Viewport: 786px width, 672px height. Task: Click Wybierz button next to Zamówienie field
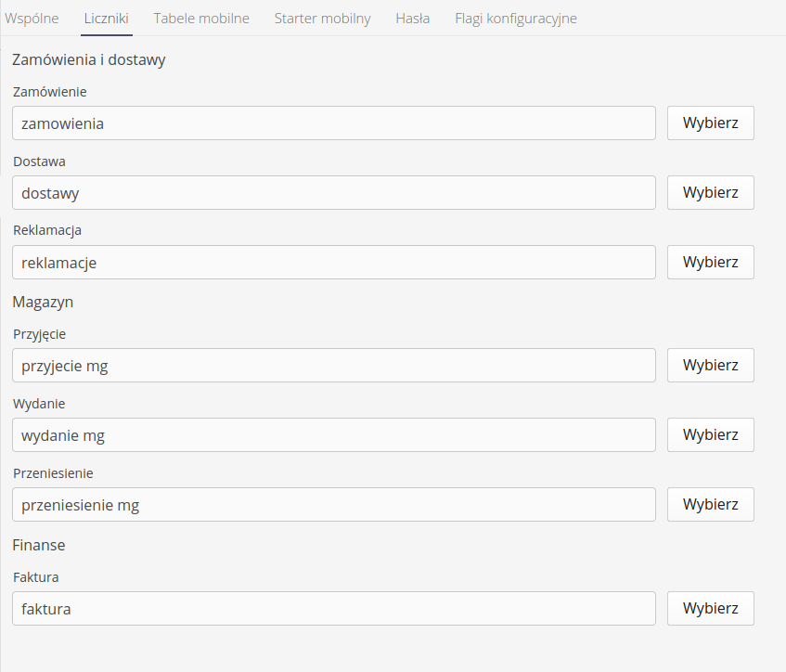pyautogui.click(x=710, y=123)
